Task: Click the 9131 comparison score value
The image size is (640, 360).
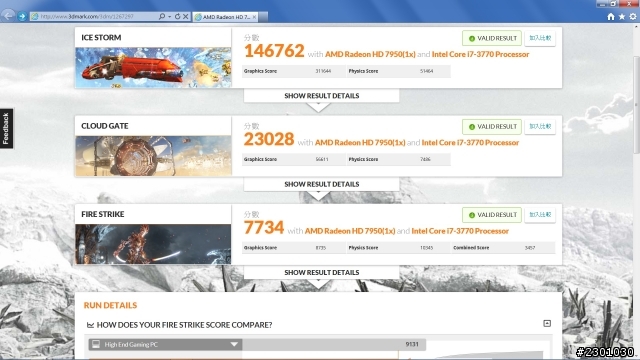Action: pos(412,344)
